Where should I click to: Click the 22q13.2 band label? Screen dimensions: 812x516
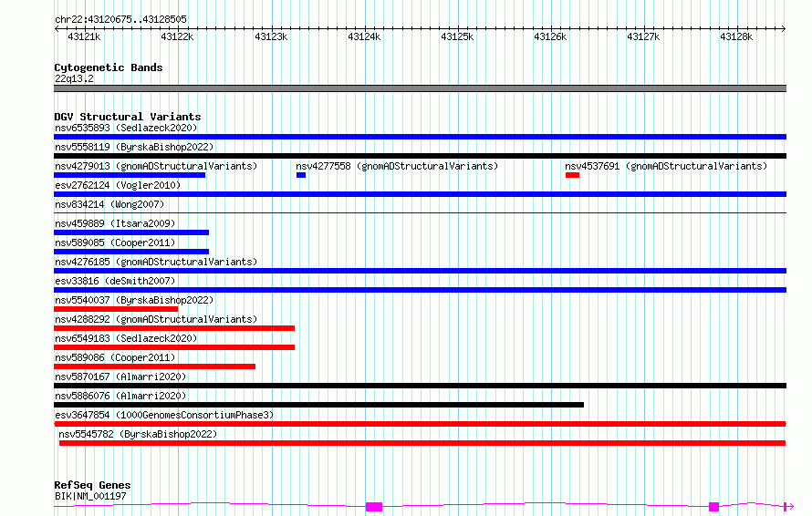click(x=74, y=78)
